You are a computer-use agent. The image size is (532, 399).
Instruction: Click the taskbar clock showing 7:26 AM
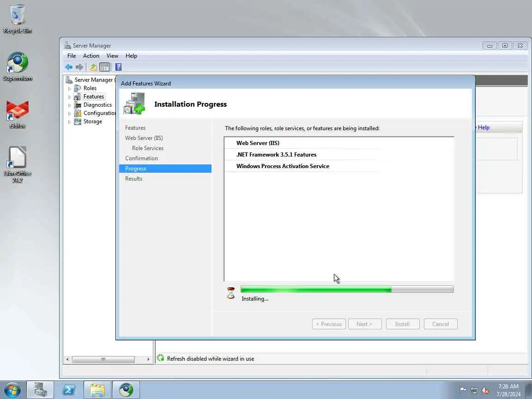[508, 390]
